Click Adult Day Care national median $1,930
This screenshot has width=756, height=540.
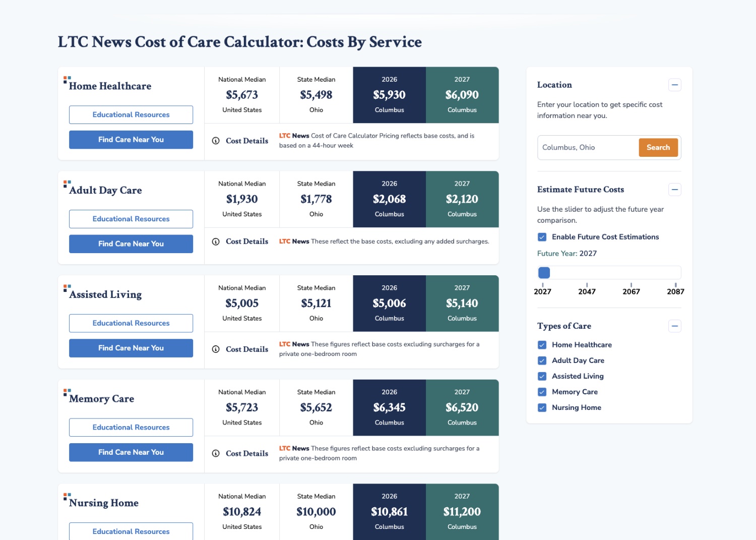(242, 199)
